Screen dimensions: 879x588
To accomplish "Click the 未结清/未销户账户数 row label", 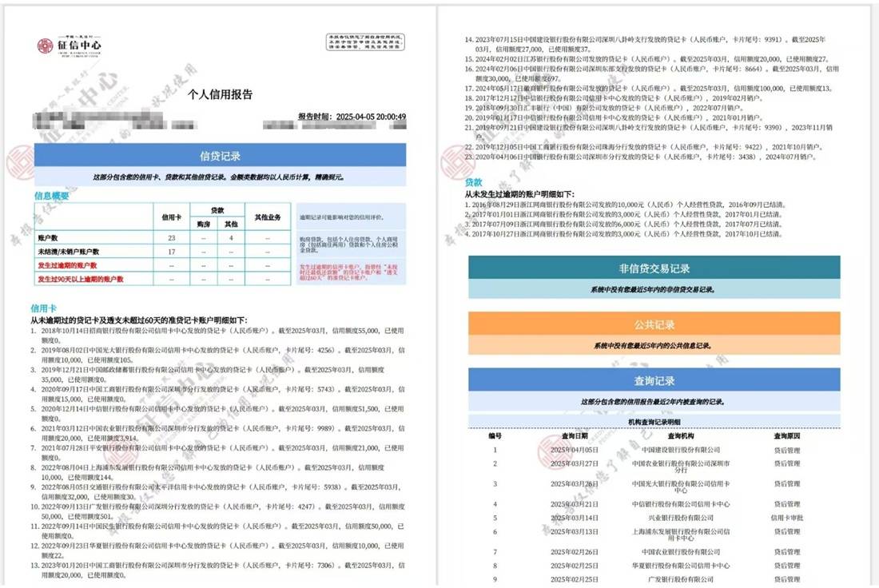I will pyautogui.click(x=69, y=252).
